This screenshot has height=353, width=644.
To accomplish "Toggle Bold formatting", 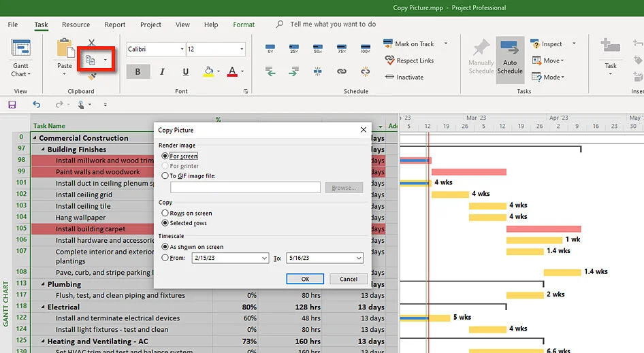I will click(x=138, y=72).
